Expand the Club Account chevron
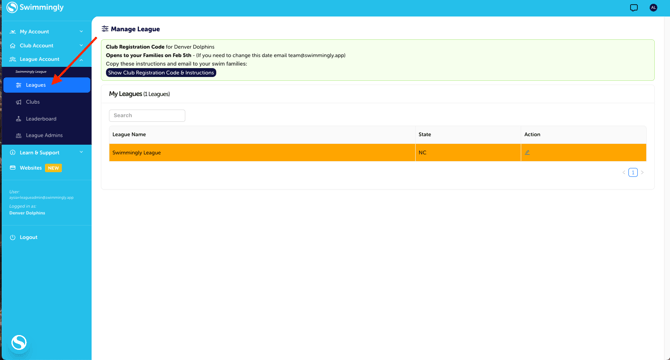Screen dimensions: 670x360 (81, 45)
